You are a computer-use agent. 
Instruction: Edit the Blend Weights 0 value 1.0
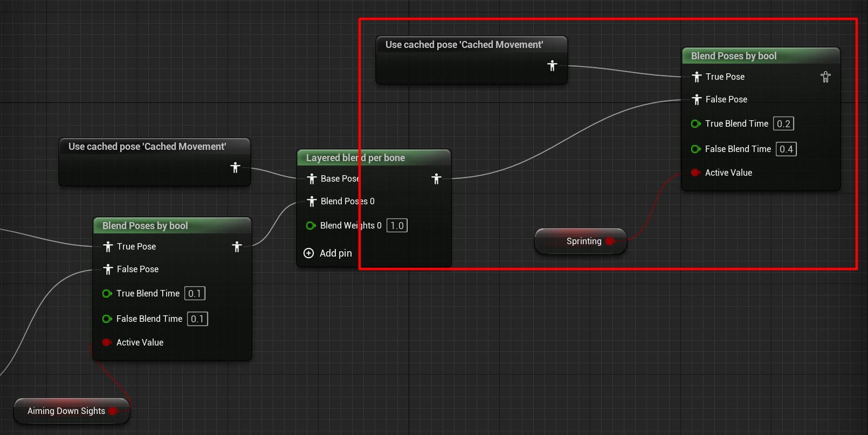(x=397, y=225)
